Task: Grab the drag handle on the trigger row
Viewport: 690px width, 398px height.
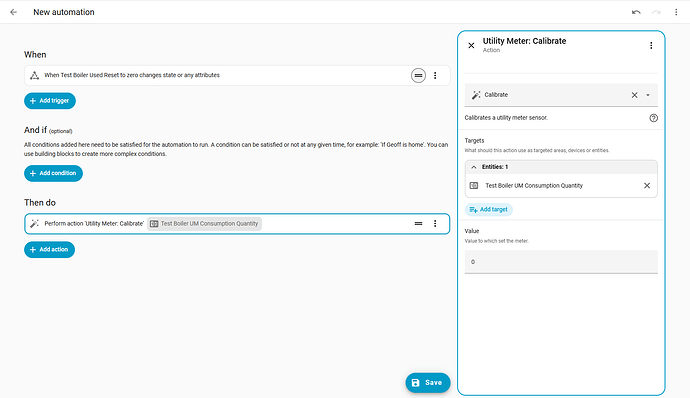Action: pyautogui.click(x=418, y=75)
